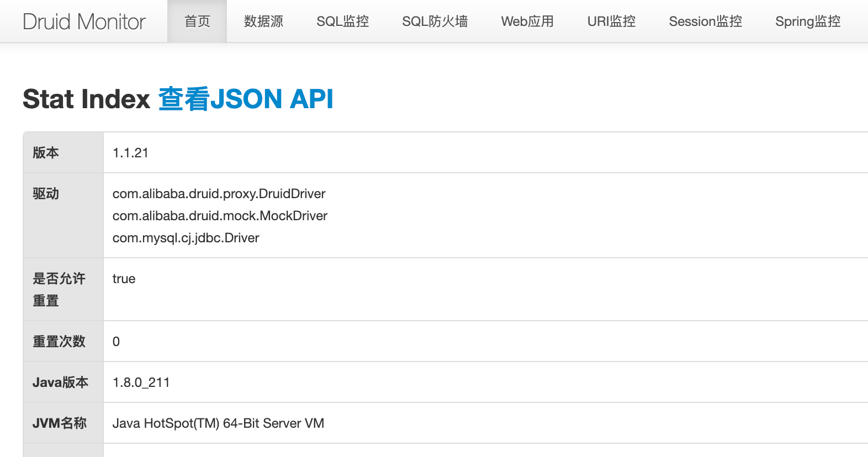Click the JVM名称 row label
The width and height of the screenshot is (868, 457).
click(60, 423)
